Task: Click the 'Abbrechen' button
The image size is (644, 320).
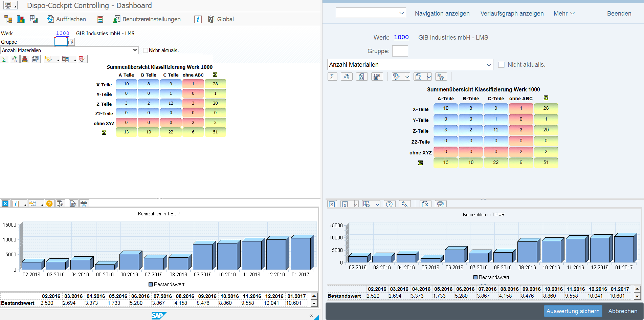Action: [x=622, y=311]
